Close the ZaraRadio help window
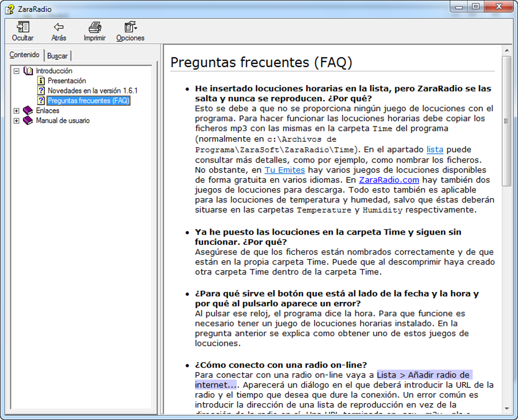 (x=499, y=7)
